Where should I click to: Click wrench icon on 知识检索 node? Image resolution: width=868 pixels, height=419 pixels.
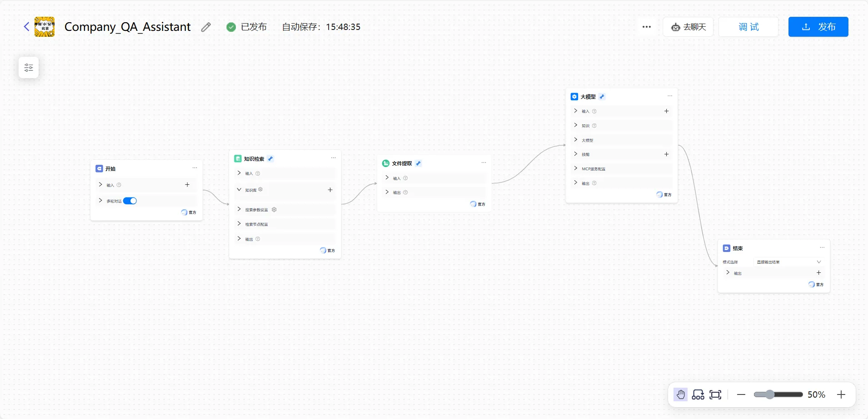click(x=270, y=159)
